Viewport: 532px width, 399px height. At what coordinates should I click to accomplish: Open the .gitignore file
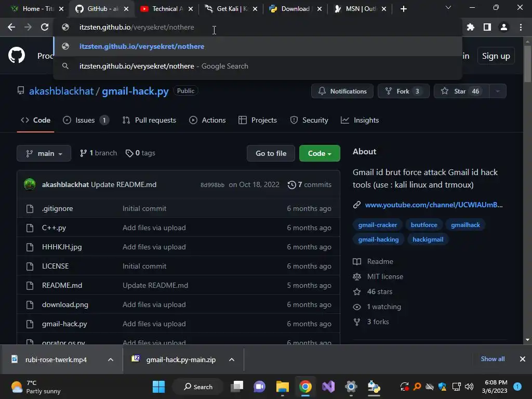(57, 208)
